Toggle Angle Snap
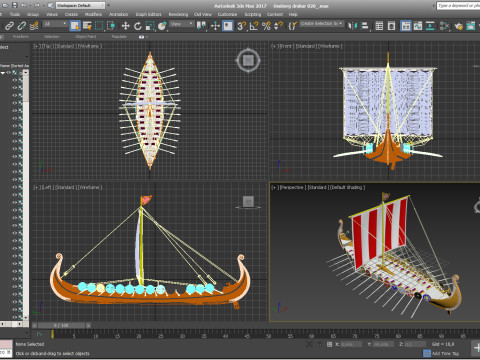480x360 pixels. 254,26
